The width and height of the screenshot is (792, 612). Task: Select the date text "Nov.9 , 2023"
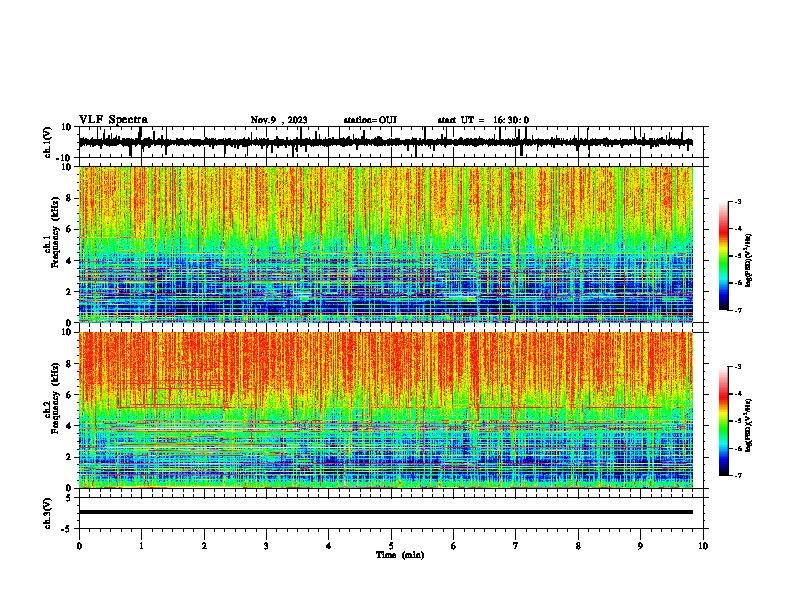tap(279, 120)
